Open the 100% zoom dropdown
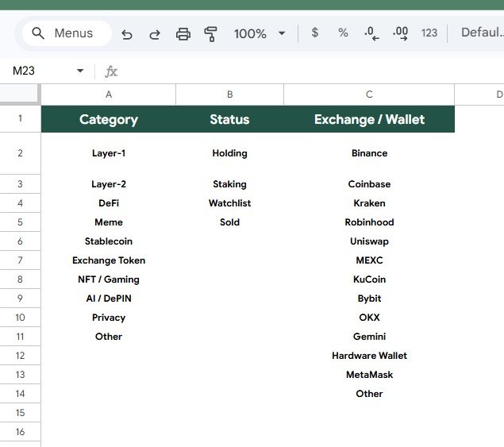The height and width of the screenshot is (447, 504). click(x=260, y=33)
